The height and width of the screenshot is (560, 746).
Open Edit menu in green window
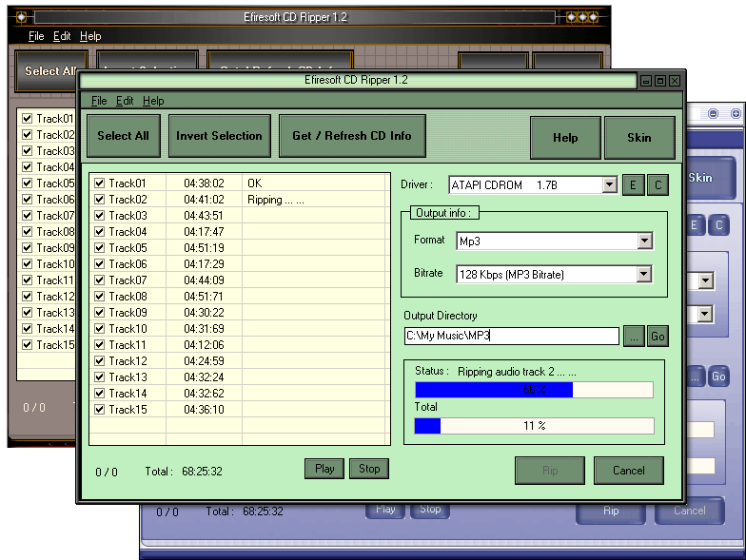coord(125,101)
